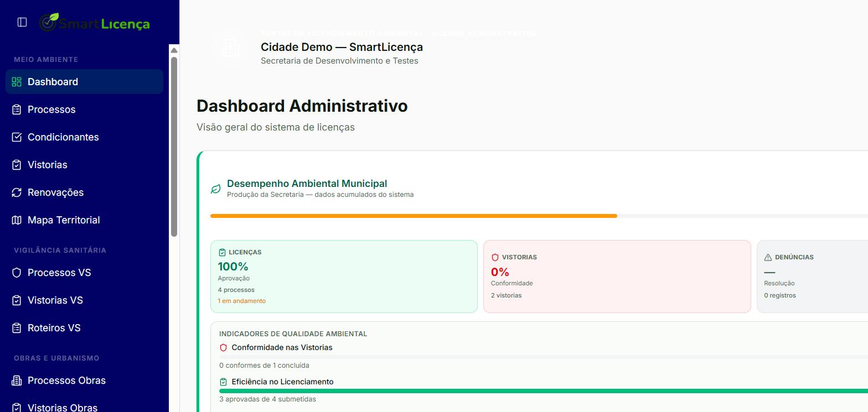Open the Licenças 100% approval card
The width and height of the screenshot is (868, 412).
pyautogui.click(x=344, y=277)
